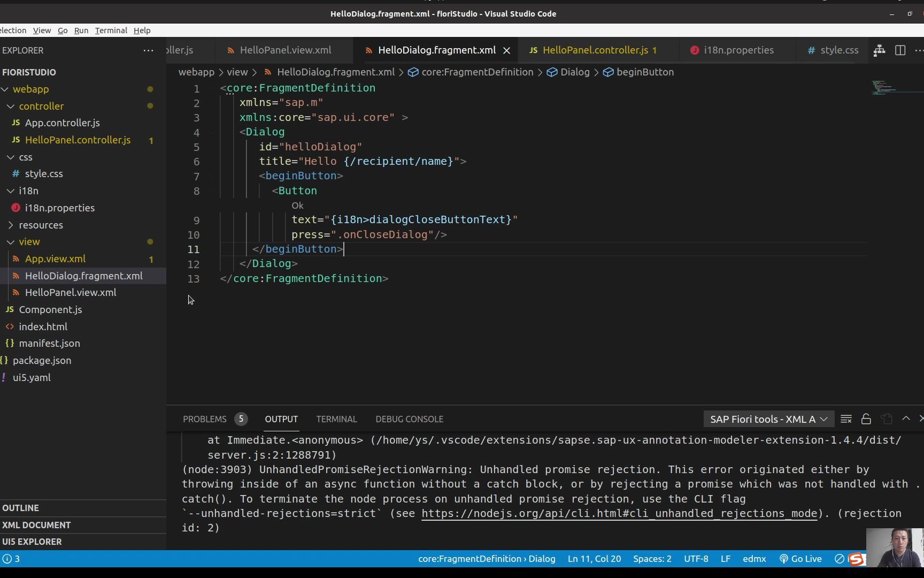924x578 pixels.
Task: Change file encoding UTF-8 in status bar
Action: click(696, 559)
